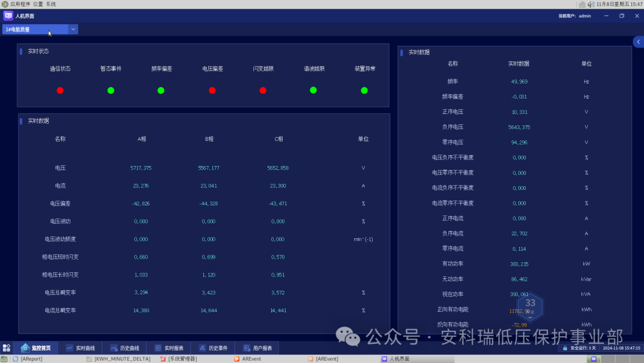Click the 安全运行:3天 status text
The image size is (644, 363).
pos(583,348)
